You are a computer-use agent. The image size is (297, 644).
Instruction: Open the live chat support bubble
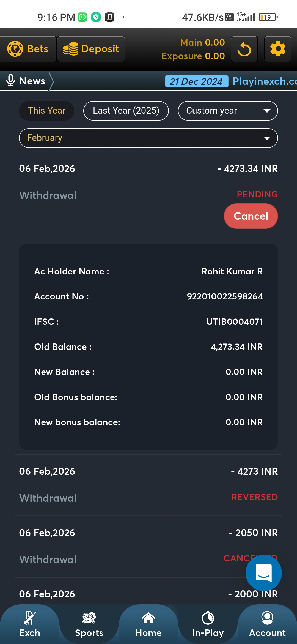(263, 573)
